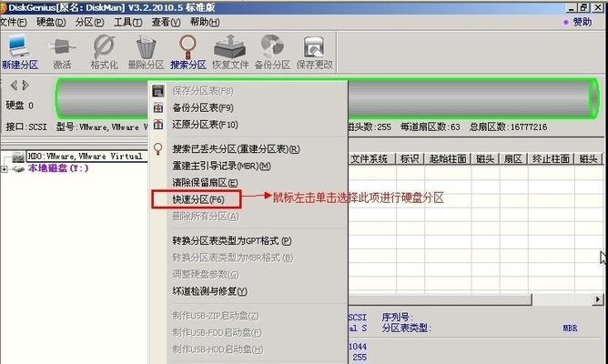Click the 起始柱面 column header
The image size is (608, 364).
click(448, 159)
